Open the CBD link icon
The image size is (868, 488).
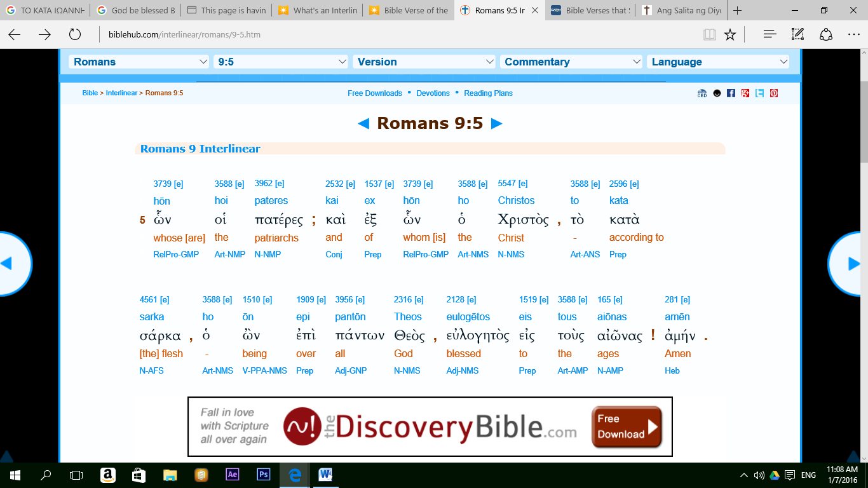[702, 93]
